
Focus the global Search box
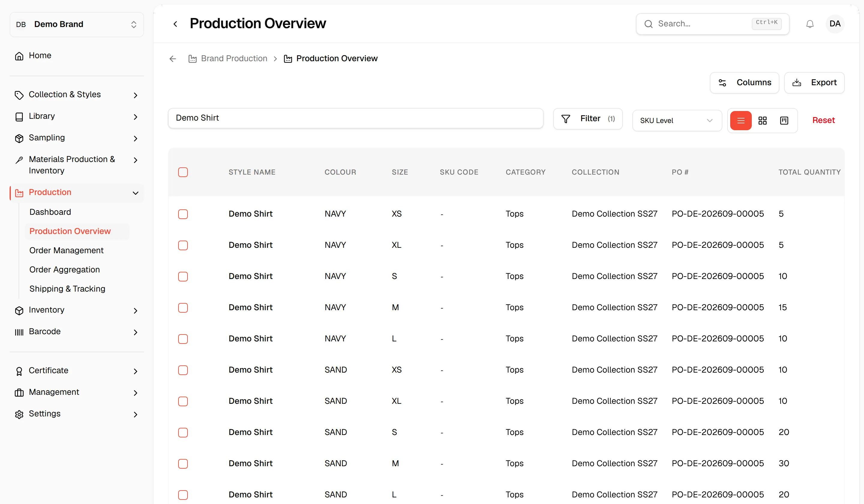pos(712,24)
